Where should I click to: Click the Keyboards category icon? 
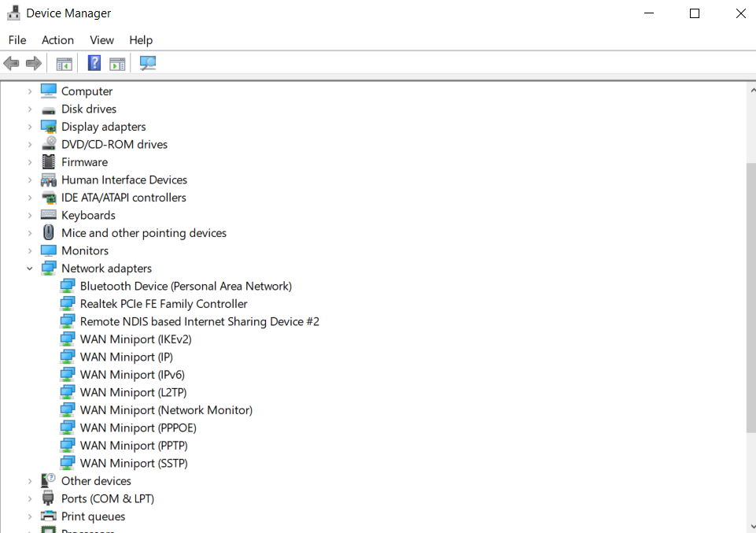[x=48, y=215]
